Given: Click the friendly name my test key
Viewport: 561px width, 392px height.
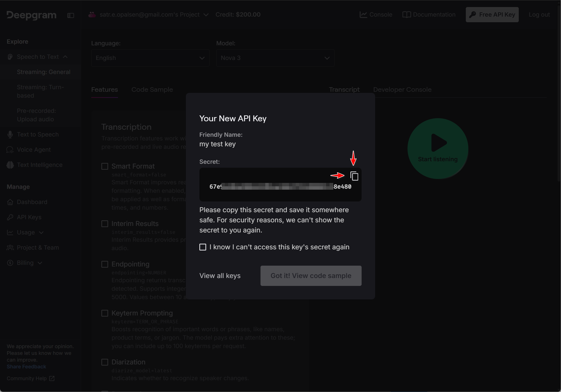Looking at the screenshot, I should (x=217, y=144).
